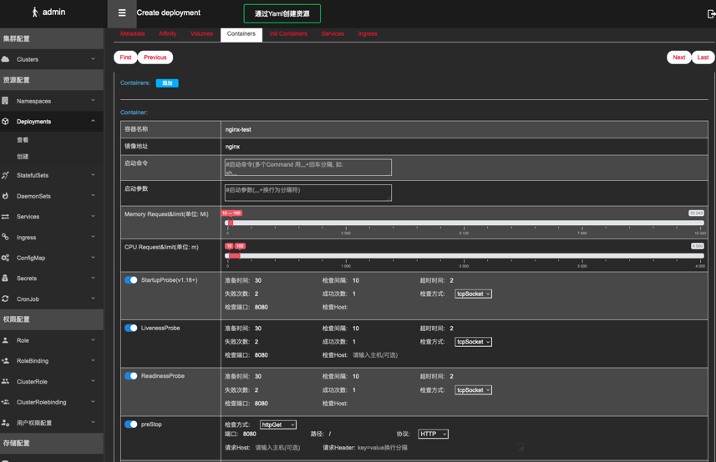The width and height of the screenshot is (716, 462).
Task: Switch to the Init Containers tab
Action: (x=288, y=34)
